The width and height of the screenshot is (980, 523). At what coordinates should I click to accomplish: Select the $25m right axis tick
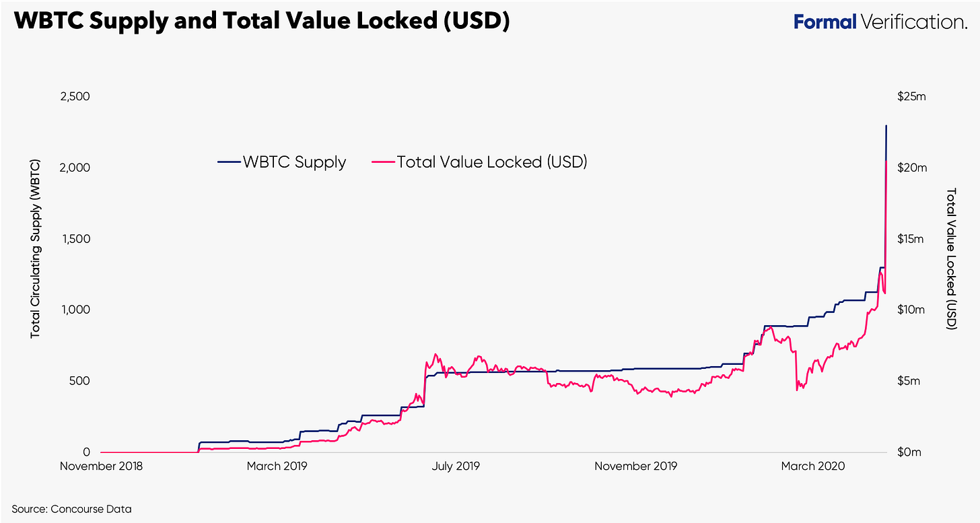click(x=912, y=96)
